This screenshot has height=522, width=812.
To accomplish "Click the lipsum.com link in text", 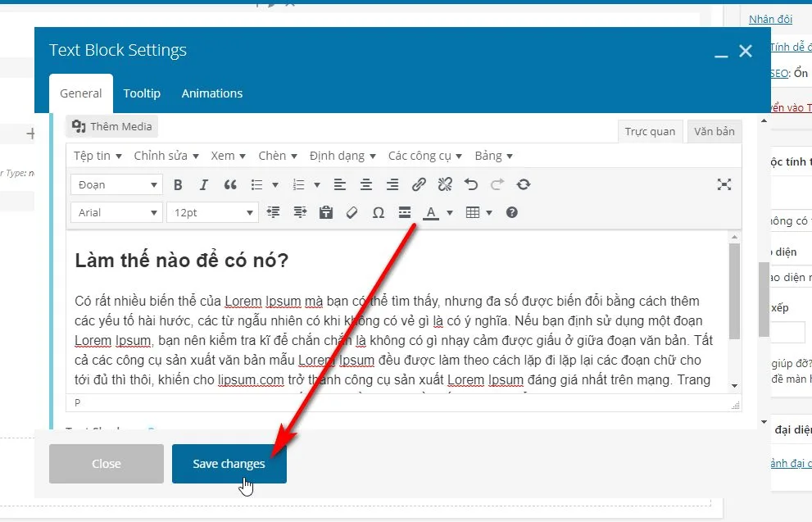I will [251, 380].
